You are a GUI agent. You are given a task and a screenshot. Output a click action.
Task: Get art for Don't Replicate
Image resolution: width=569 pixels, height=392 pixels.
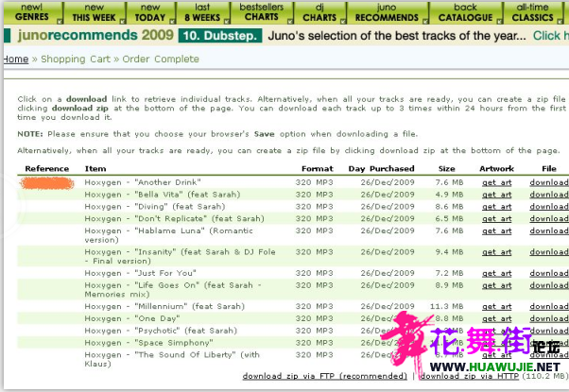497,218
